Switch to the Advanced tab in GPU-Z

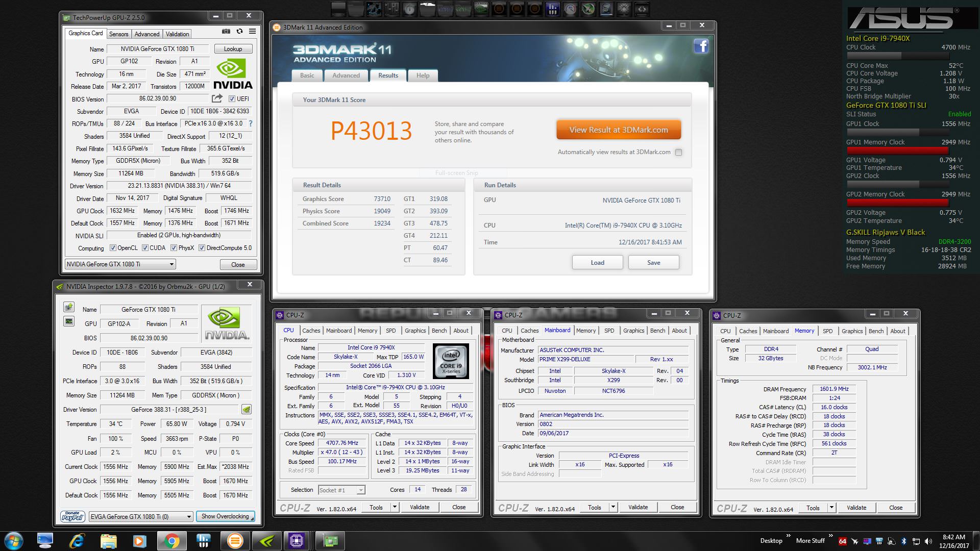147,34
